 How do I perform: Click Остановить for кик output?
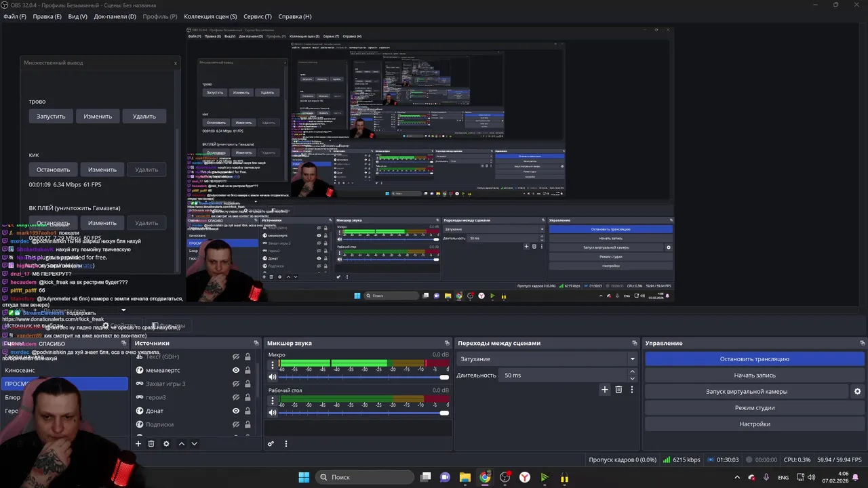(53, 169)
